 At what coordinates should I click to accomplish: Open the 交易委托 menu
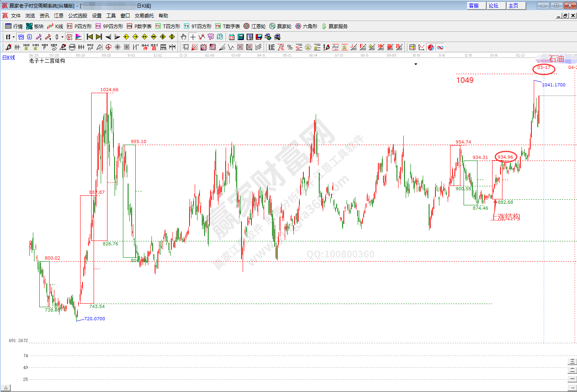point(144,16)
